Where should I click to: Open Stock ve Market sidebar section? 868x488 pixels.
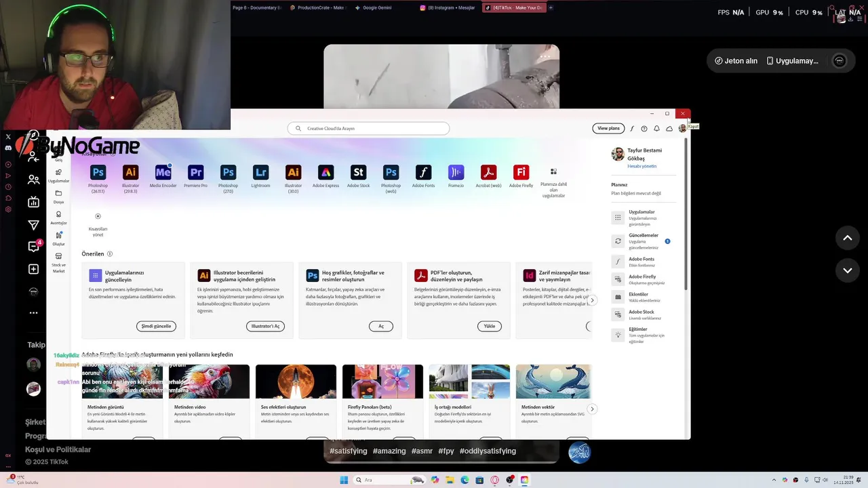[x=59, y=263]
